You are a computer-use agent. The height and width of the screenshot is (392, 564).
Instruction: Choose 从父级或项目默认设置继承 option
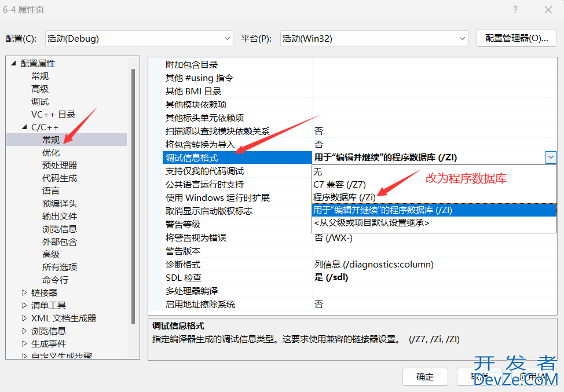point(371,223)
